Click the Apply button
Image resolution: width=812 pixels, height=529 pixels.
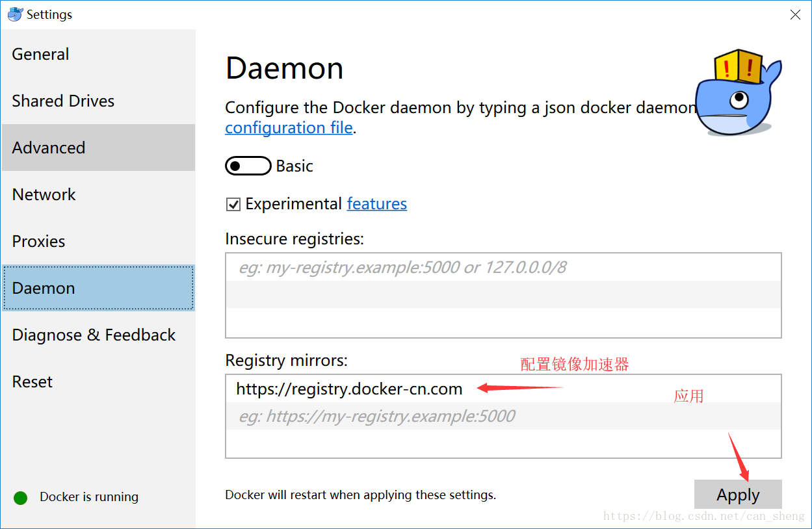[x=738, y=494]
